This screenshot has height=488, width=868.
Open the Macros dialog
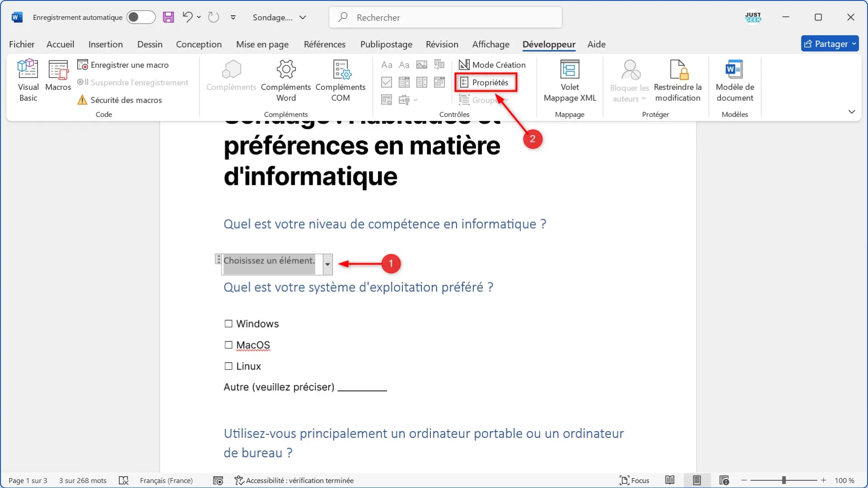tap(58, 76)
